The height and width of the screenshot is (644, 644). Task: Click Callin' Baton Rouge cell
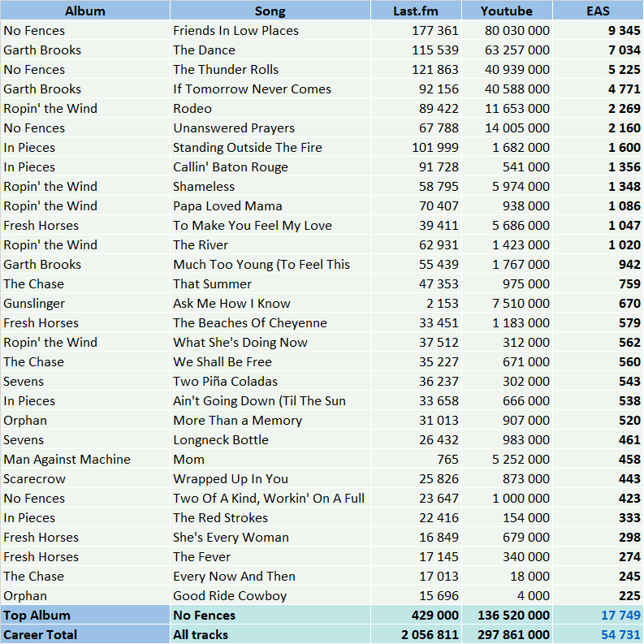coord(270,166)
